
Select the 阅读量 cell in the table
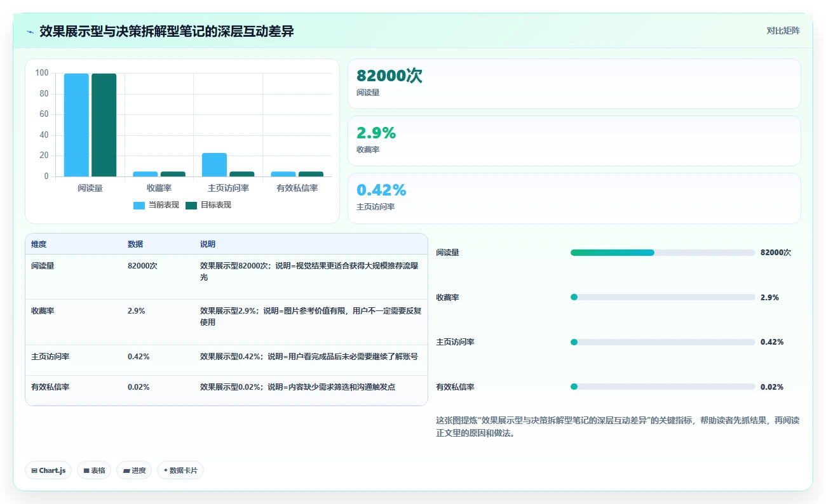74,277
